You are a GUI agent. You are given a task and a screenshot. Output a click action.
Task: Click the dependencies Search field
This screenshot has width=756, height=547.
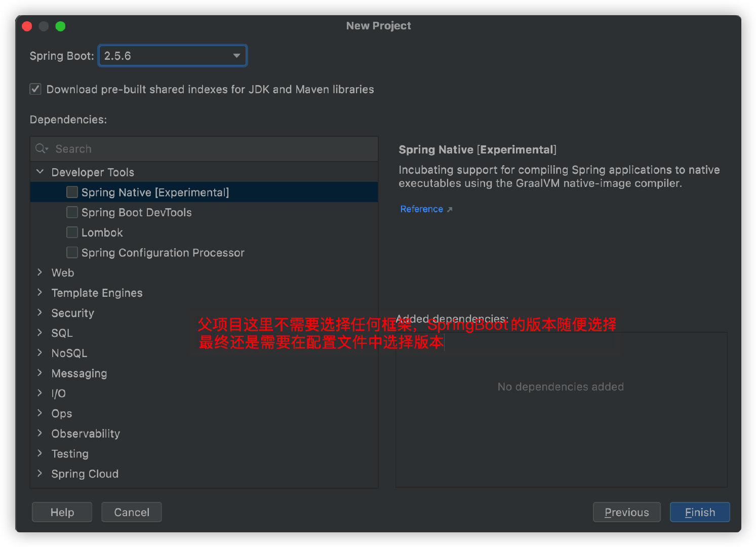(x=204, y=149)
